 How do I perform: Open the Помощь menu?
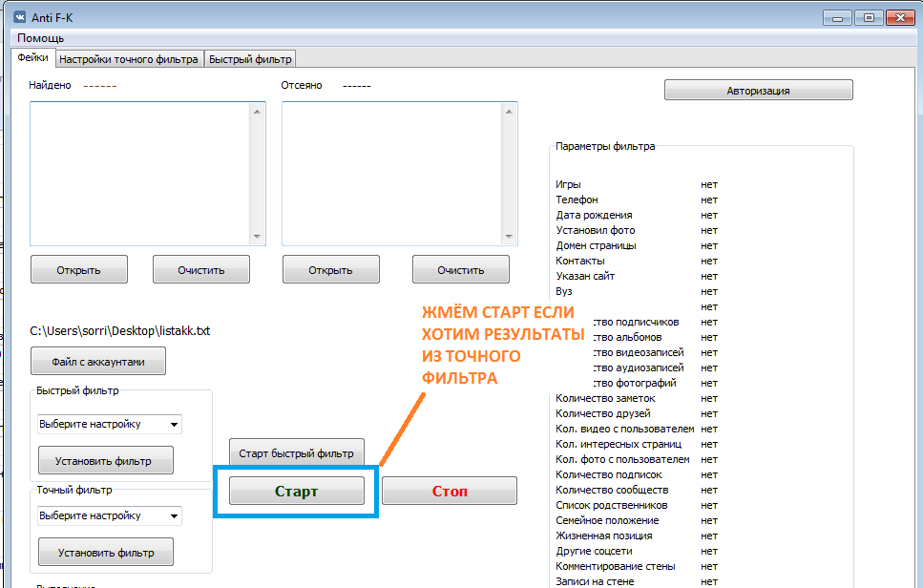coord(41,38)
